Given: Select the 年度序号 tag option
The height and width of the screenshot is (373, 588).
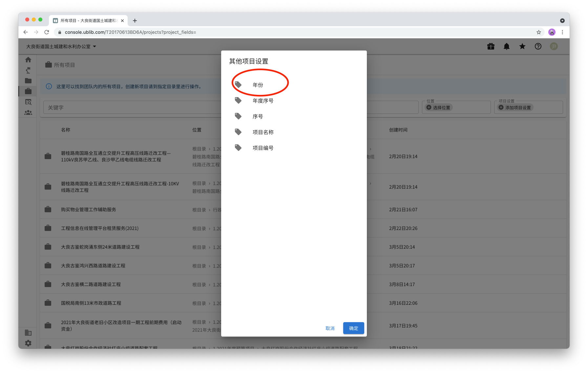Looking at the screenshot, I should coord(263,101).
